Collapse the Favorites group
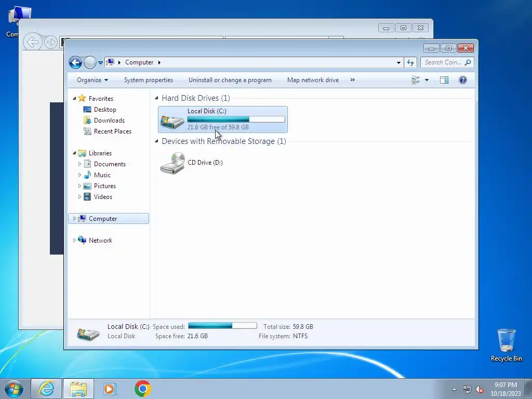Viewport: 532px width, 399px height. [74, 98]
